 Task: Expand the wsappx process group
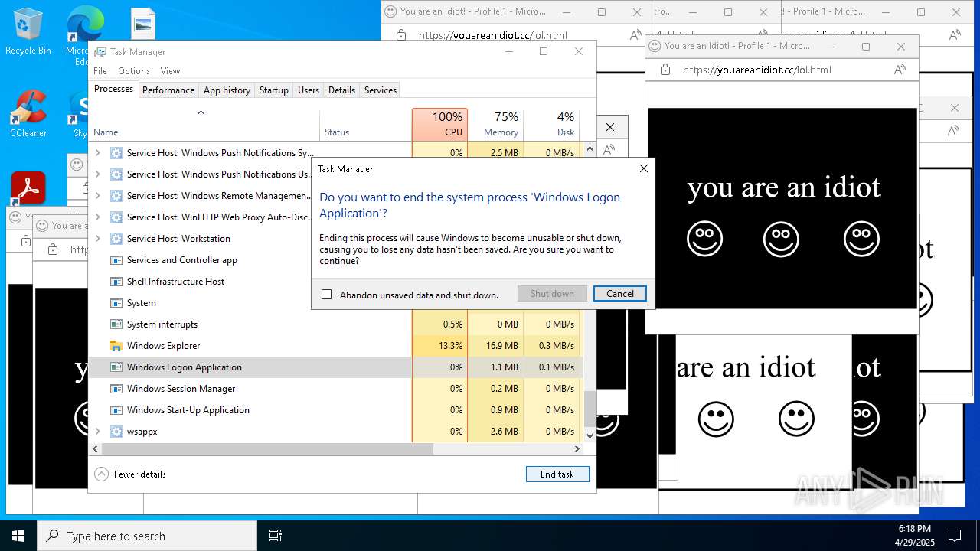click(98, 432)
